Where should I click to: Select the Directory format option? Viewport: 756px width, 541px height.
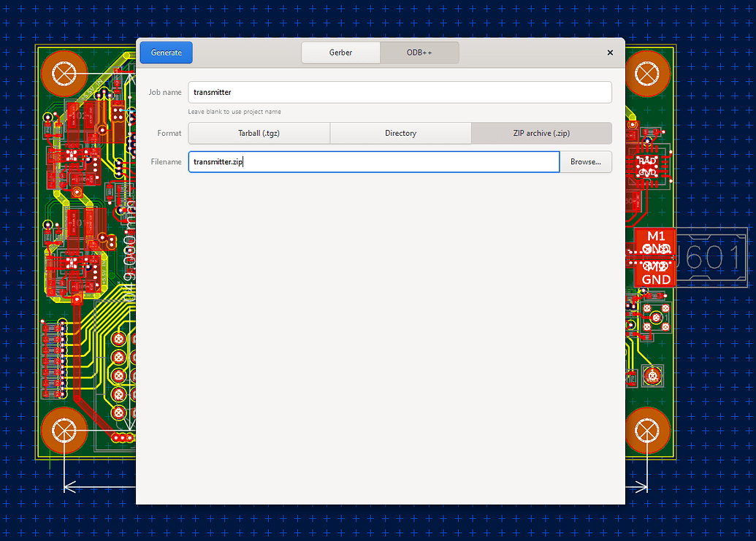[400, 133]
